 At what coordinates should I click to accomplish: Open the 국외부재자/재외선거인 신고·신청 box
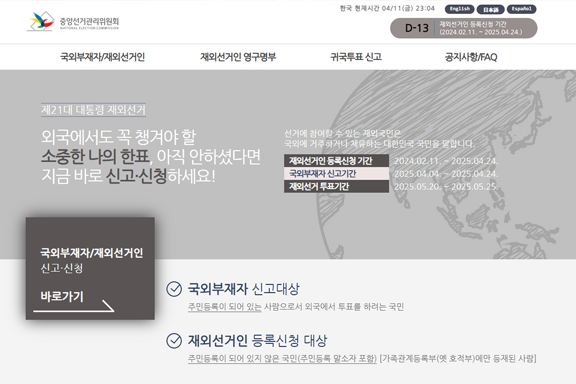click(90, 268)
